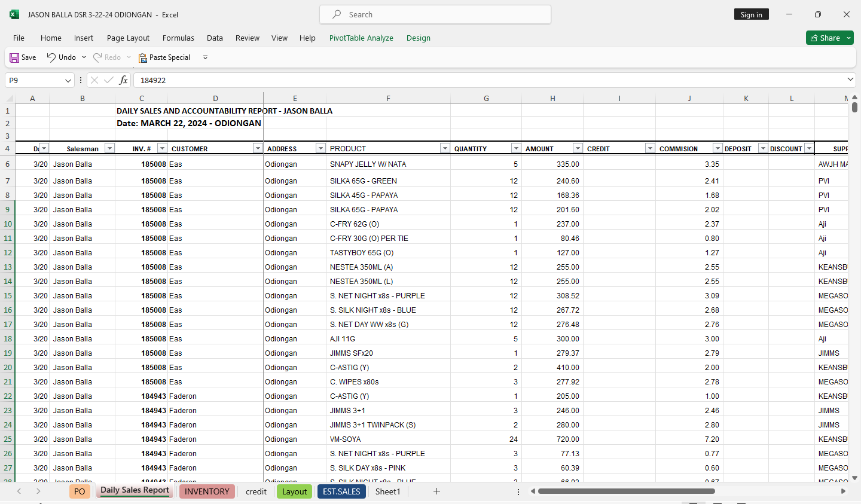Confirm the formula entry with the checkmark
Viewport: 861px width, 504px height.
click(109, 80)
